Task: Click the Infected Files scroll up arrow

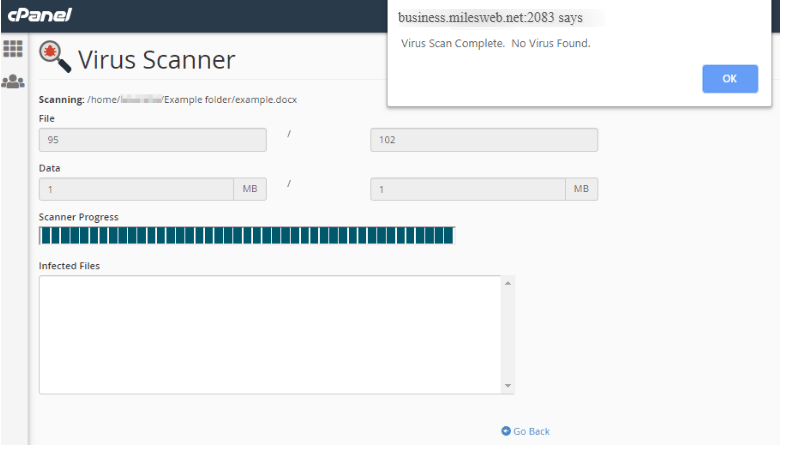Action: click(508, 284)
